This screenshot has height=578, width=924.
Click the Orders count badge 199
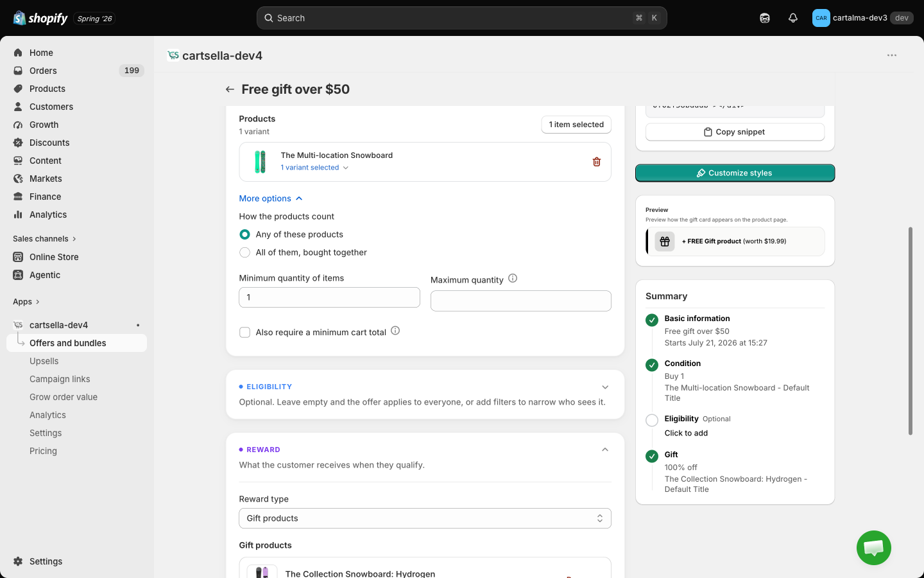click(x=132, y=71)
